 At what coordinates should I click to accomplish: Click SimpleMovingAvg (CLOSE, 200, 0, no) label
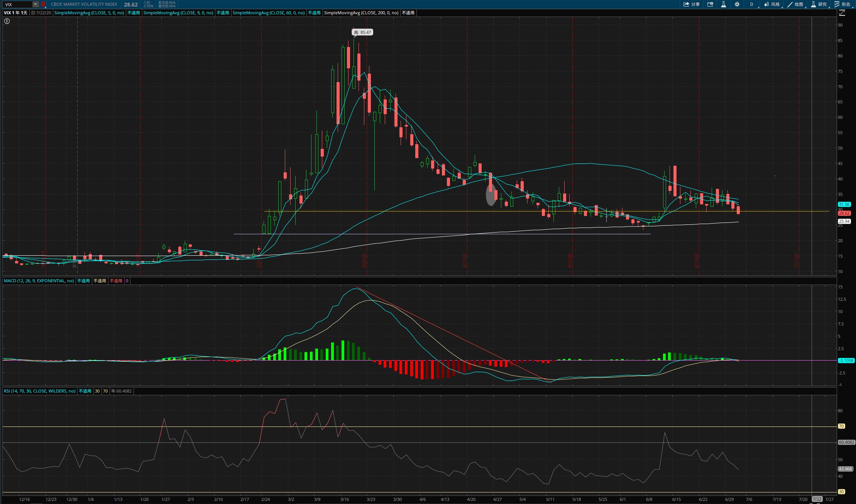pyautogui.click(x=361, y=13)
